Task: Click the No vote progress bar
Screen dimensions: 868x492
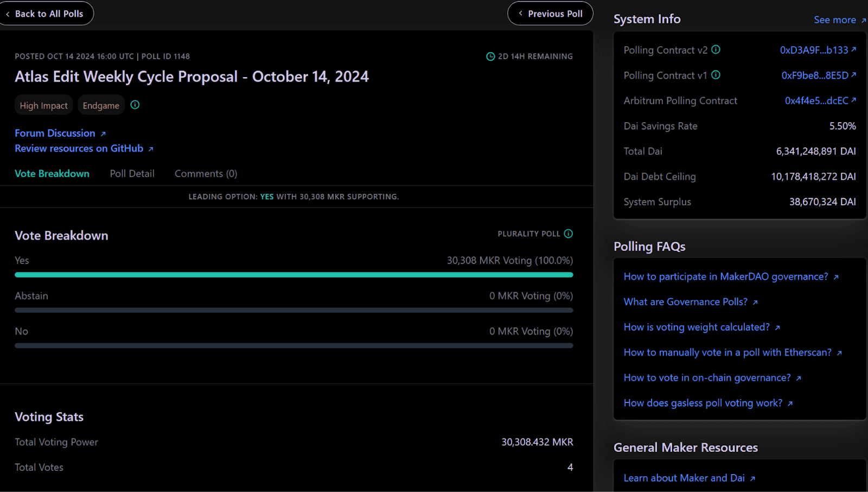Action: click(294, 345)
